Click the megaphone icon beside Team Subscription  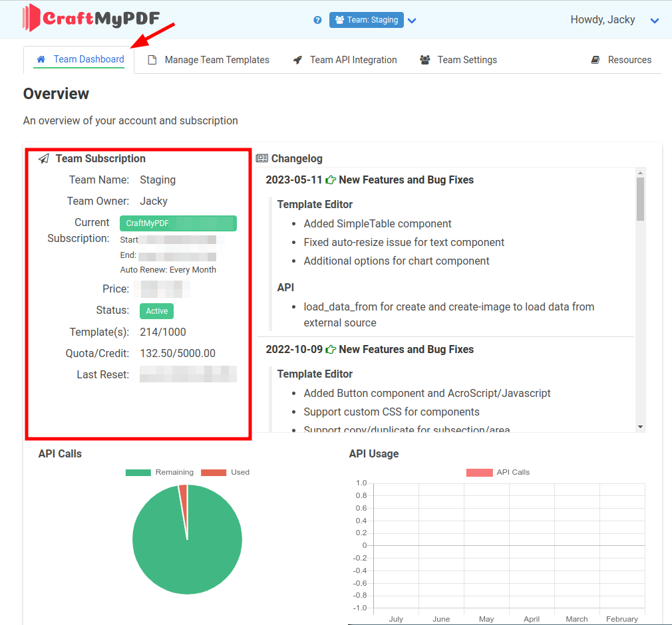pyautogui.click(x=44, y=158)
